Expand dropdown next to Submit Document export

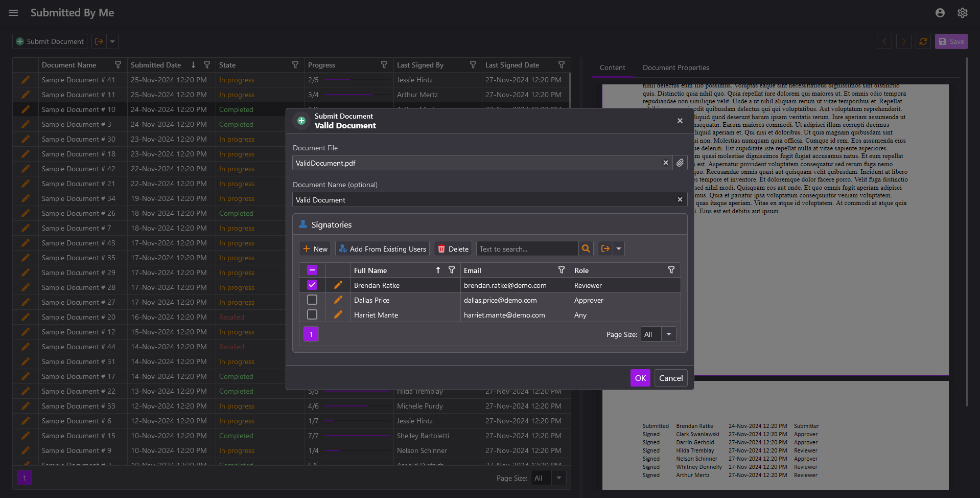coord(112,41)
